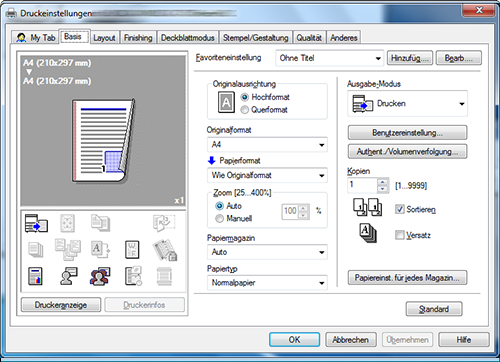Click the greyed stacked pages icon

pos(36,250)
